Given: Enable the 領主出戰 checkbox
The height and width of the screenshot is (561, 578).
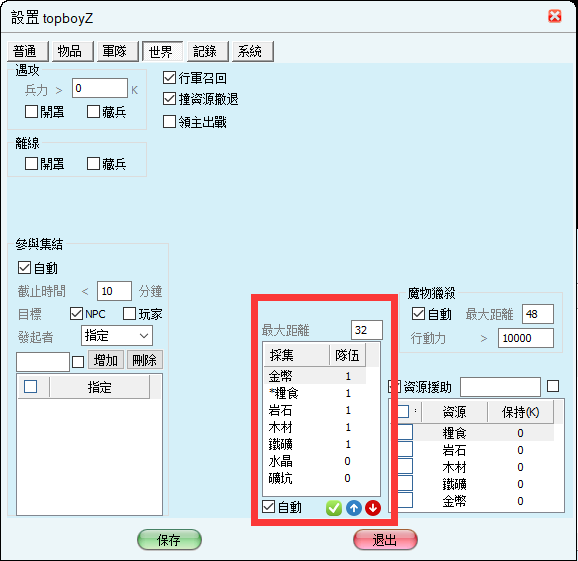Looking at the screenshot, I should pos(169,122).
